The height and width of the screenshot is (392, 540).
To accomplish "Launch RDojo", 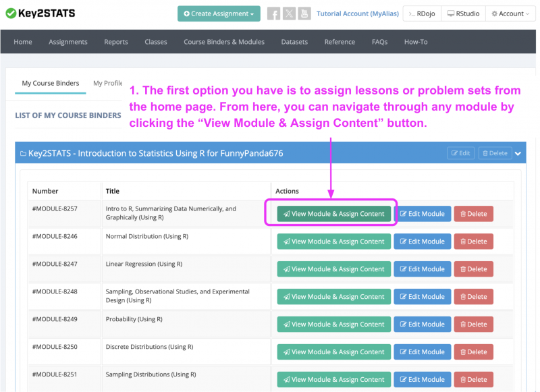I will tap(422, 13).
